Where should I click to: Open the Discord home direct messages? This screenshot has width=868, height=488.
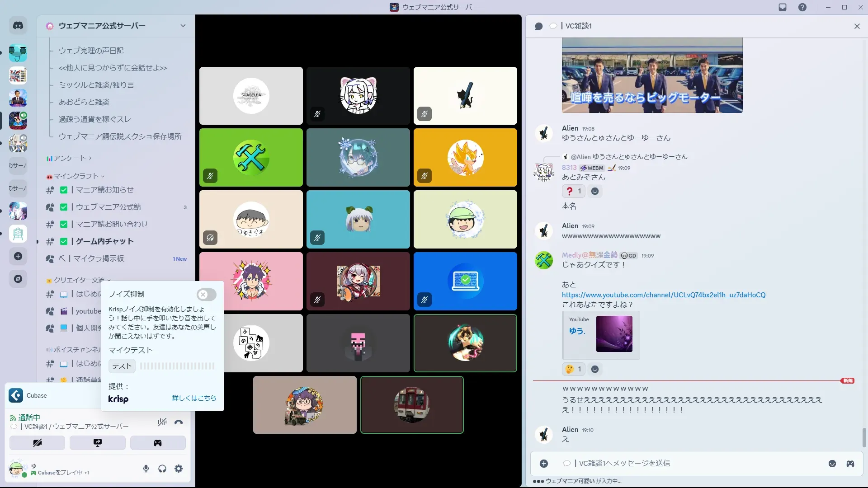[18, 26]
